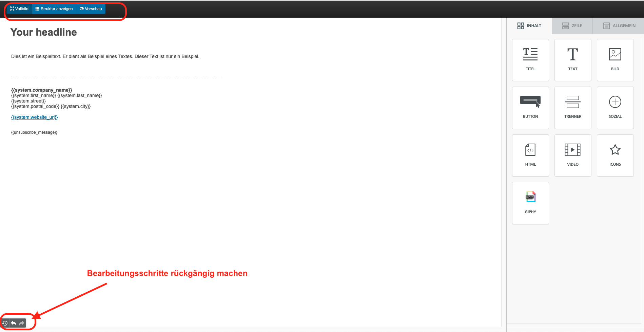Select the Video content block
Screen dimensions: 644x332
[x=572, y=155]
